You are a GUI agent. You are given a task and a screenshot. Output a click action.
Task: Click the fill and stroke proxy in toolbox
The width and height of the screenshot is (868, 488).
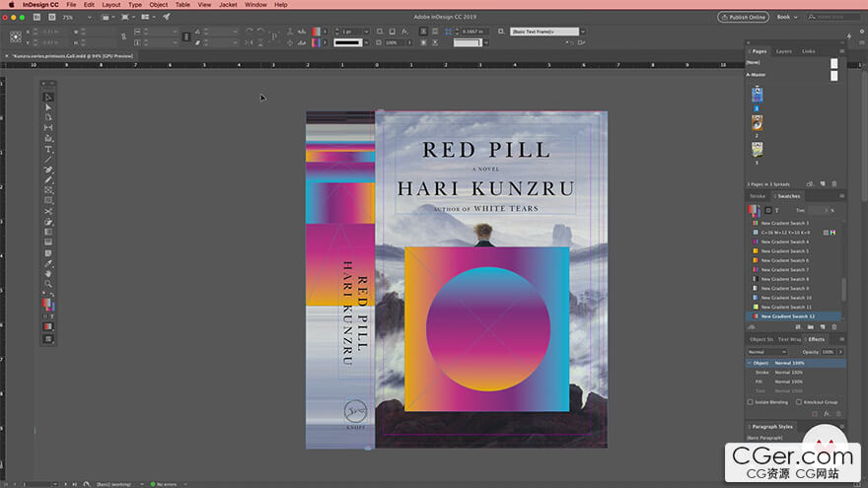(x=47, y=304)
